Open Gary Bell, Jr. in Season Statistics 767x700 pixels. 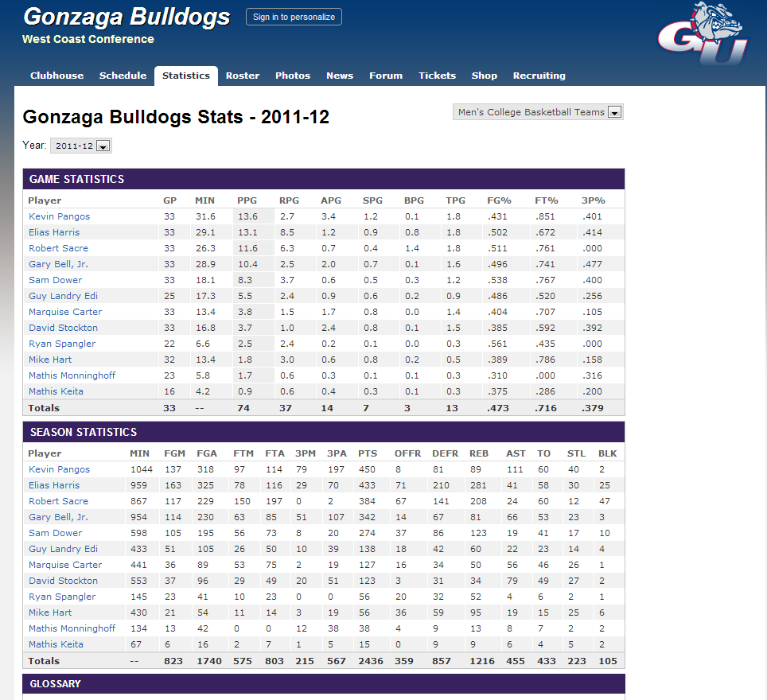point(58,517)
